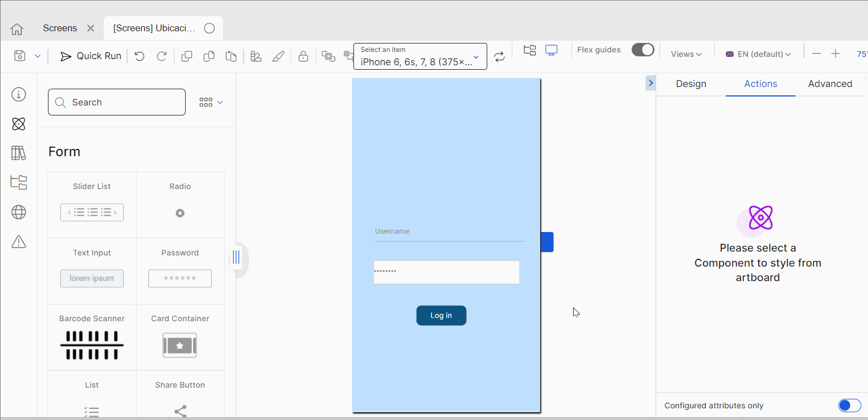
Task: Expand the Views dropdown
Action: pos(686,54)
